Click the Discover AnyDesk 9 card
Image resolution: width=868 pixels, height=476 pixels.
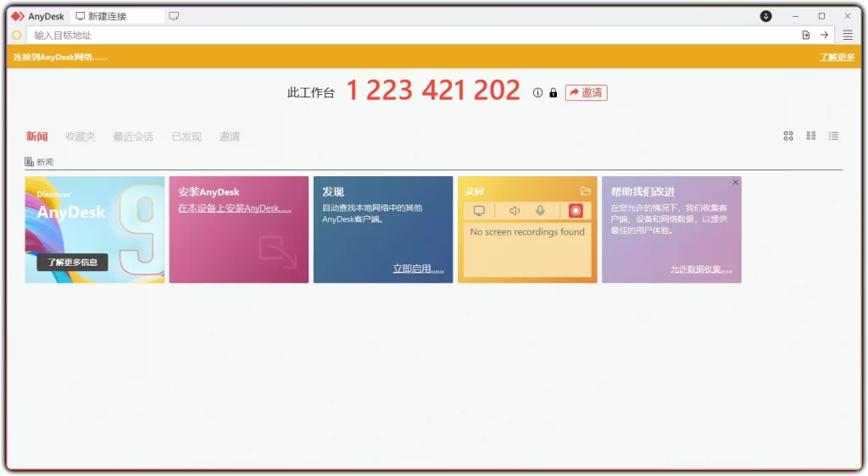(x=95, y=230)
